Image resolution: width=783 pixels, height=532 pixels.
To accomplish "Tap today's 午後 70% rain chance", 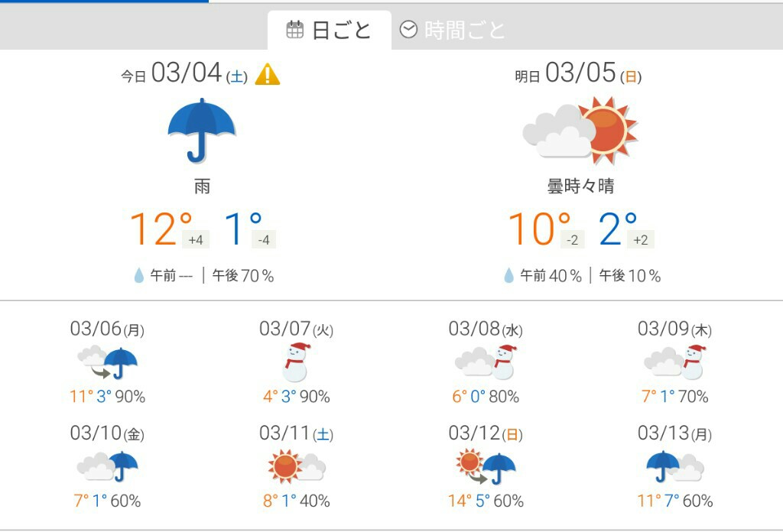I will 243,275.
